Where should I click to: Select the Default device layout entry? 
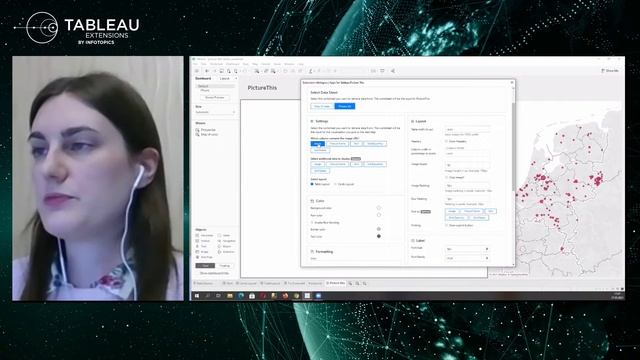pos(216,86)
